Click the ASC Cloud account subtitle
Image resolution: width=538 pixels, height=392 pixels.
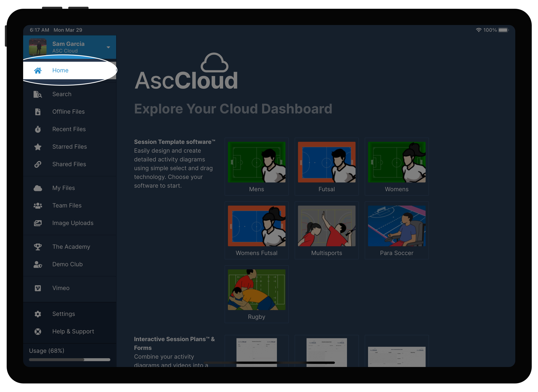(65, 51)
